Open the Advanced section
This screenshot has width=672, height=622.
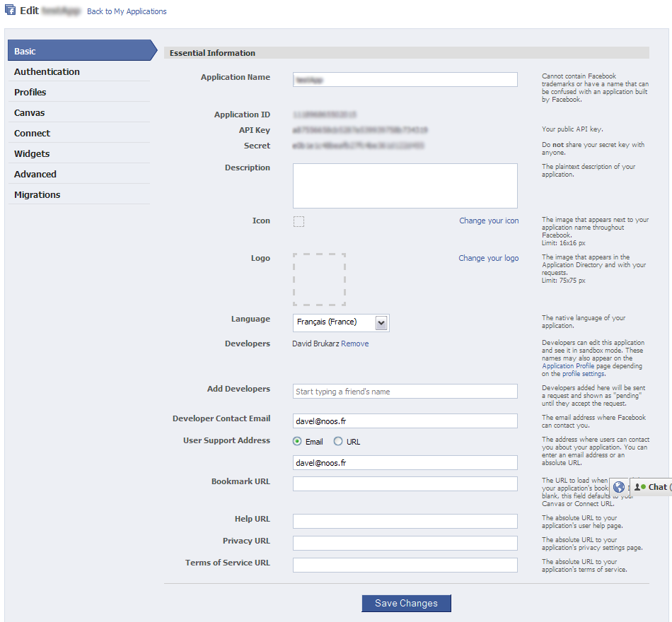[x=79, y=175]
